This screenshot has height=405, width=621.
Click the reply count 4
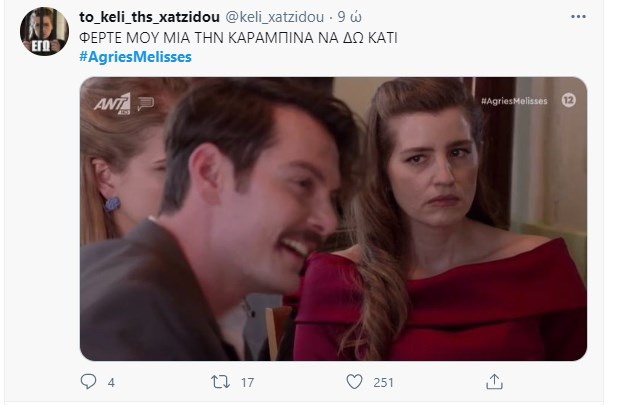(x=111, y=382)
